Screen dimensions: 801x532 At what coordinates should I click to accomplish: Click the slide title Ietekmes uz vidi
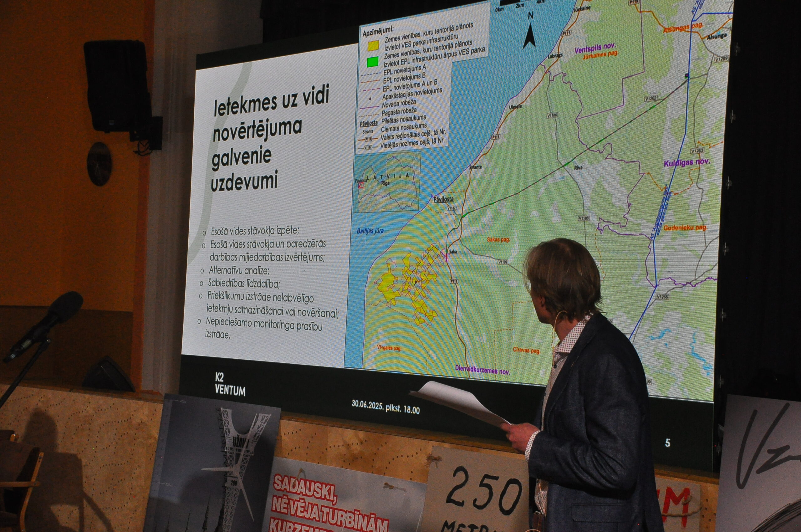271,101
